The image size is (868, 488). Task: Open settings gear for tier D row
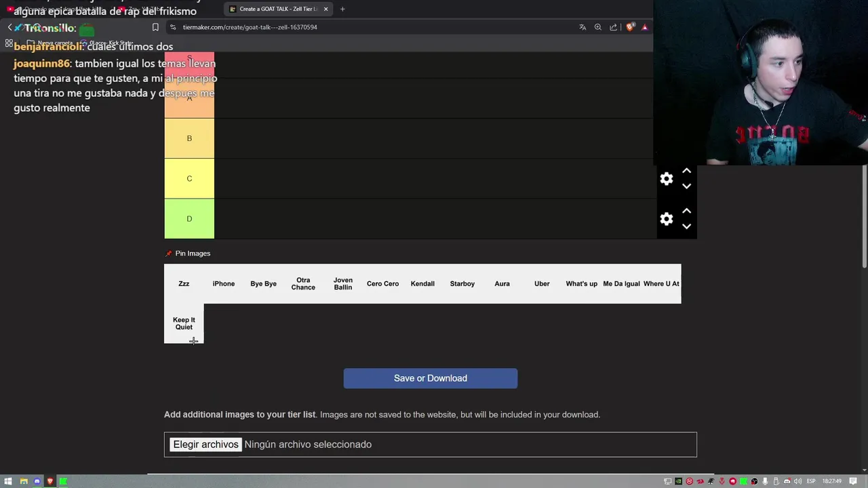tap(667, 219)
